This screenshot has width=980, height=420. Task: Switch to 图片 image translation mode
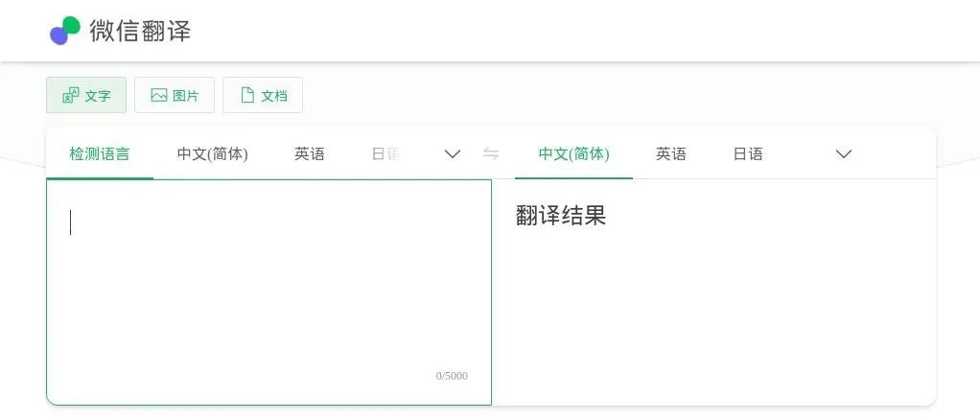click(x=175, y=95)
